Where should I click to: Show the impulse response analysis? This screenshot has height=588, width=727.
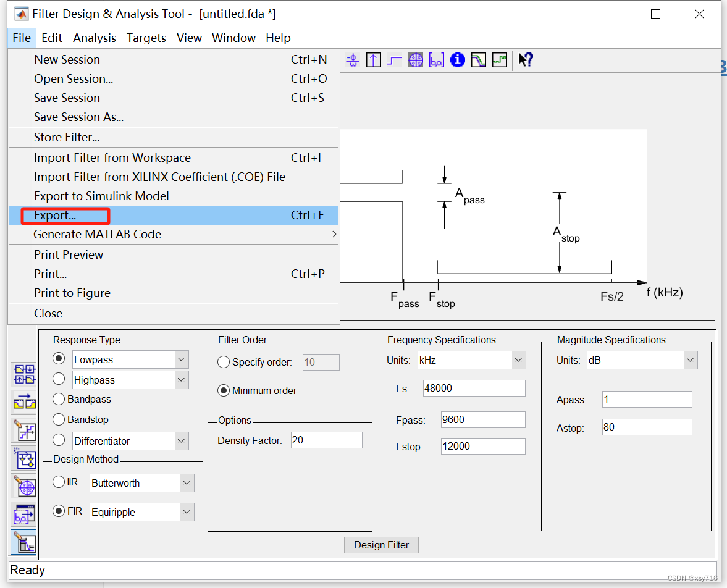[374, 60]
